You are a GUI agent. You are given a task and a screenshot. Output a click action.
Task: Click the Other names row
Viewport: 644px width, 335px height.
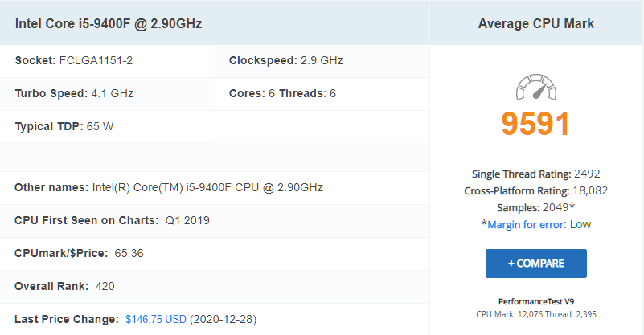[x=169, y=187]
